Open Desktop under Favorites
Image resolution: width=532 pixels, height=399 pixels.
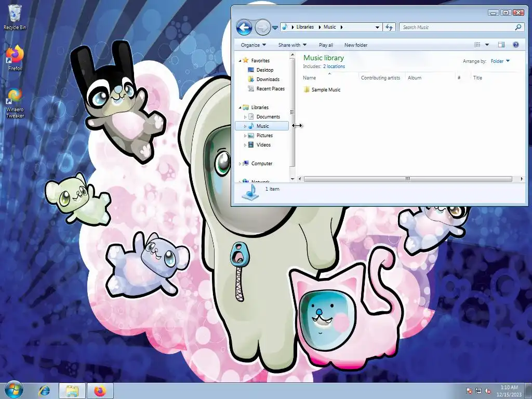tap(264, 70)
